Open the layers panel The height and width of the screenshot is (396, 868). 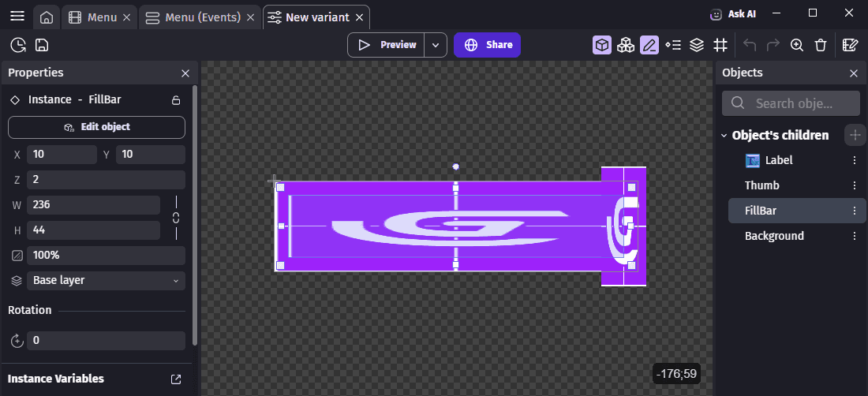coord(697,45)
